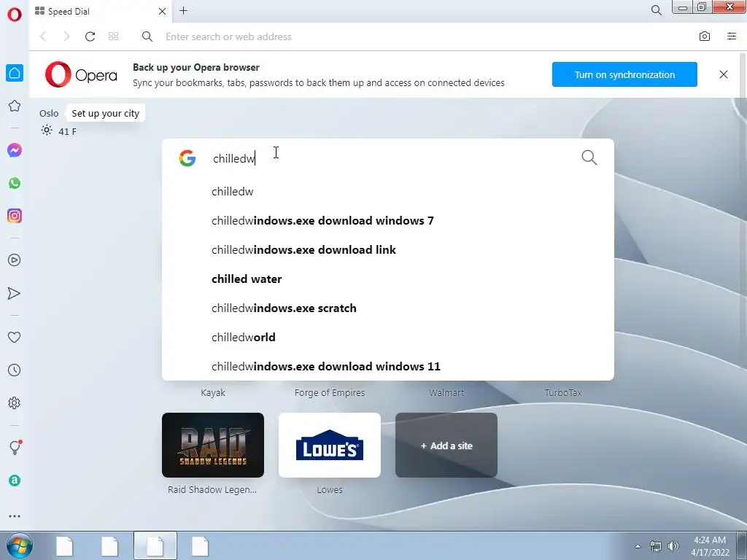Image resolution: width=747 pixels, height=560 pixels.
Task: Close the Speed Dial tab
Action: [162, 11]
